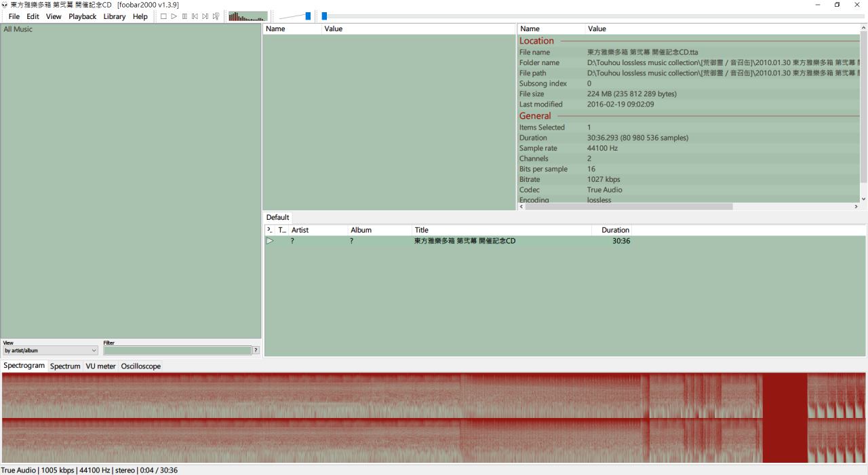Open the Playback menu
This screenshot has width=868, height=475.
coord(82,16)
